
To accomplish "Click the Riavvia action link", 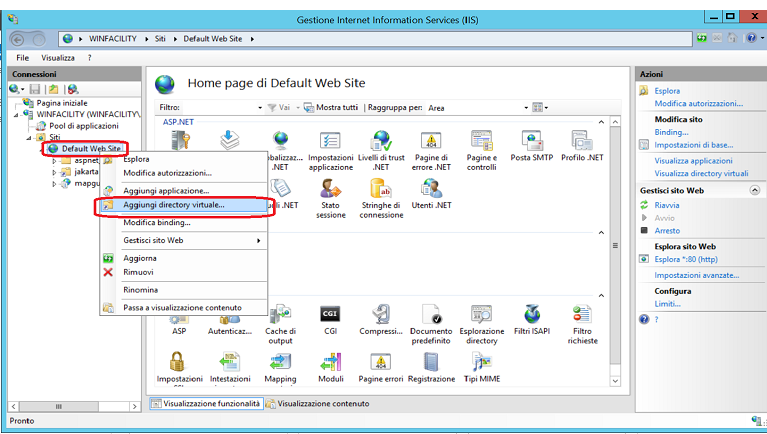I will coord(667,205).
